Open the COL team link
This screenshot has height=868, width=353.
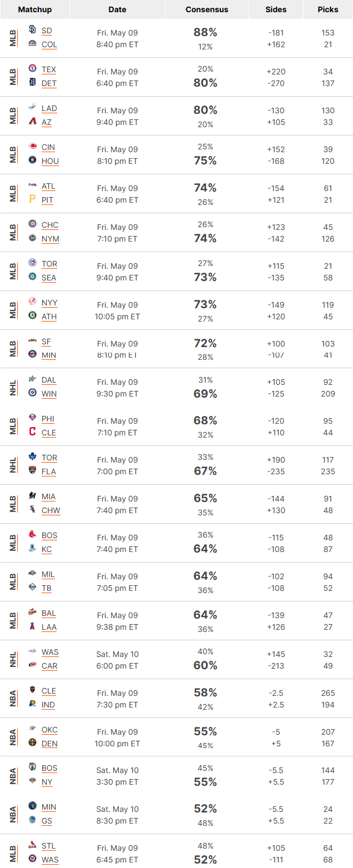[x=49, y=44]
